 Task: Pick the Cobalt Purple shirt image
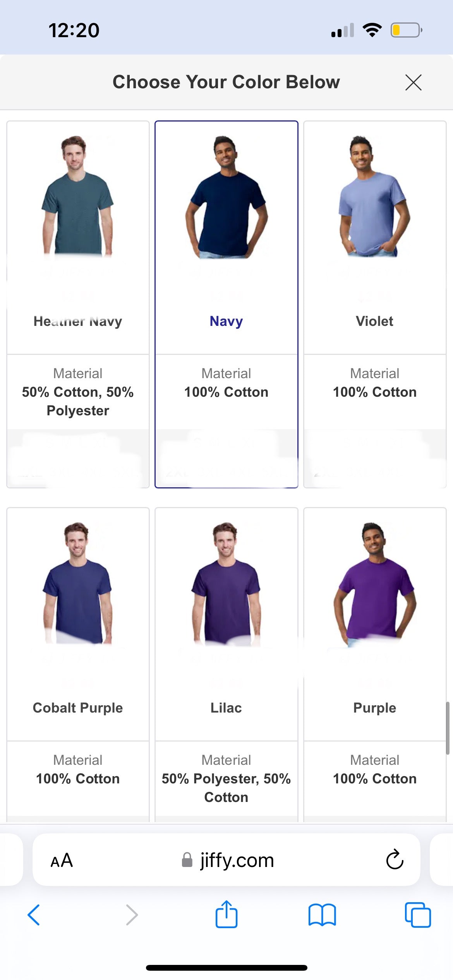pos(78,584)
